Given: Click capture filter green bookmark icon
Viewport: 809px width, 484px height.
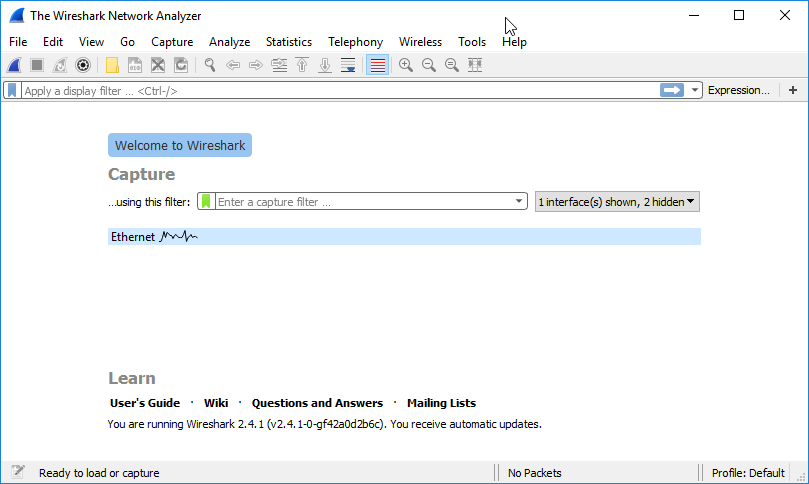Looking at the screenshot, I should 206,201.
